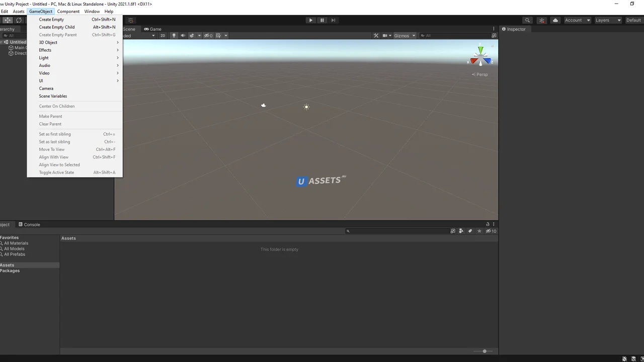This screenshot has height=362, width=644.
Task: Open the scene tools wrench icon
Action: 376,36
